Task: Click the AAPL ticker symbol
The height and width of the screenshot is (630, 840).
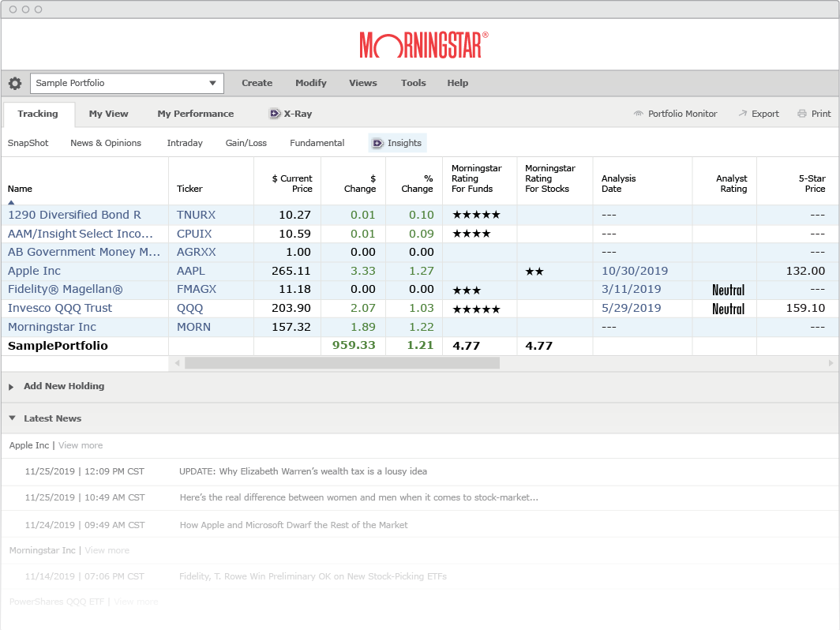Action: tap(190, 271)
